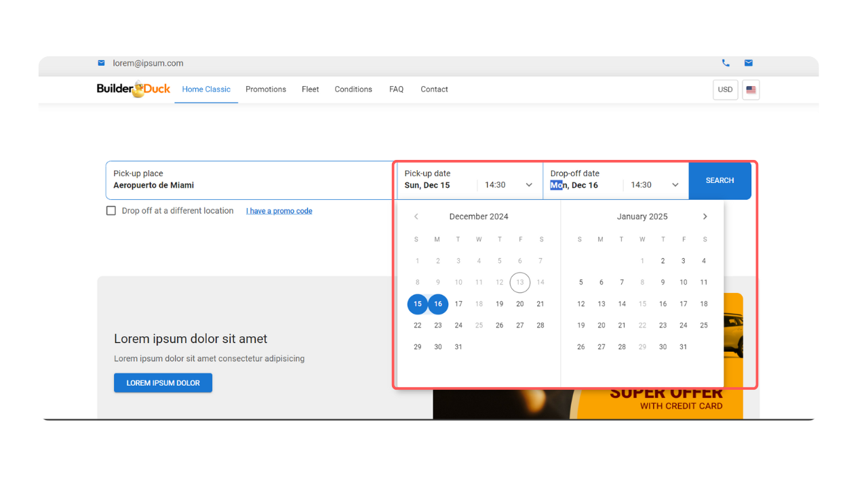Open the FAQ page from navigation

tap(396, 89)
